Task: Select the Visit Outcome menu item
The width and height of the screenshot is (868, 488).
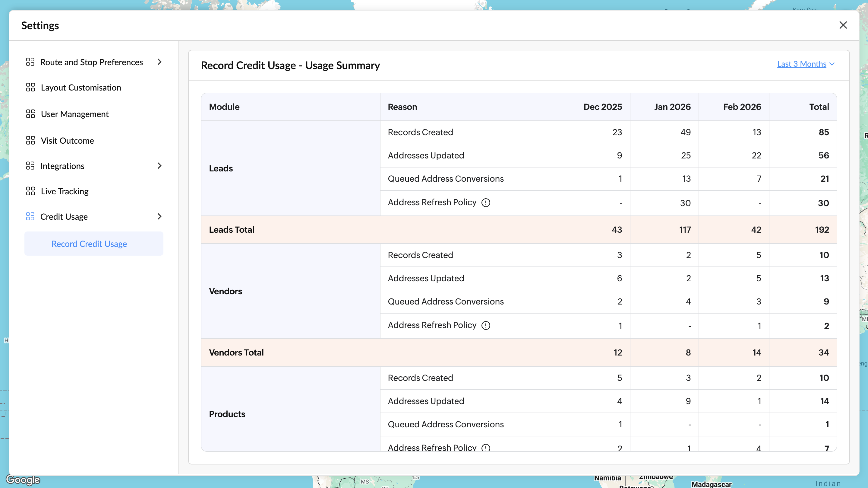Action: [x=68, y=141]
